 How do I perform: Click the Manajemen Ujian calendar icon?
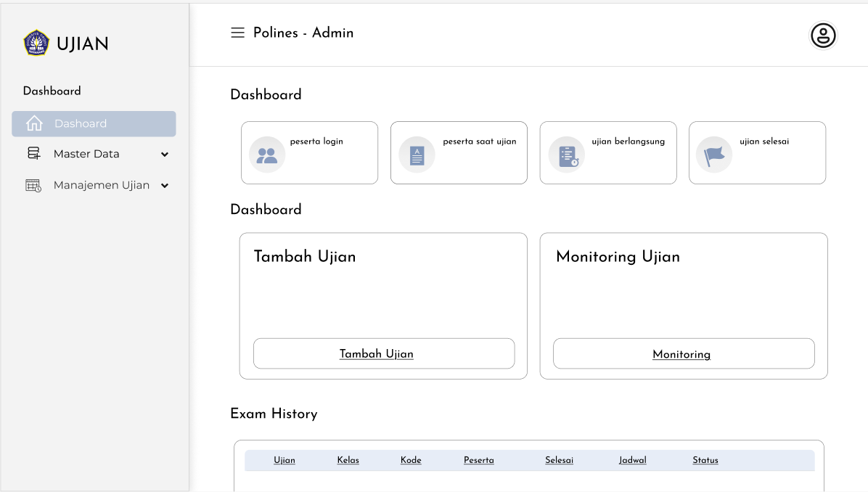(32, 185)
